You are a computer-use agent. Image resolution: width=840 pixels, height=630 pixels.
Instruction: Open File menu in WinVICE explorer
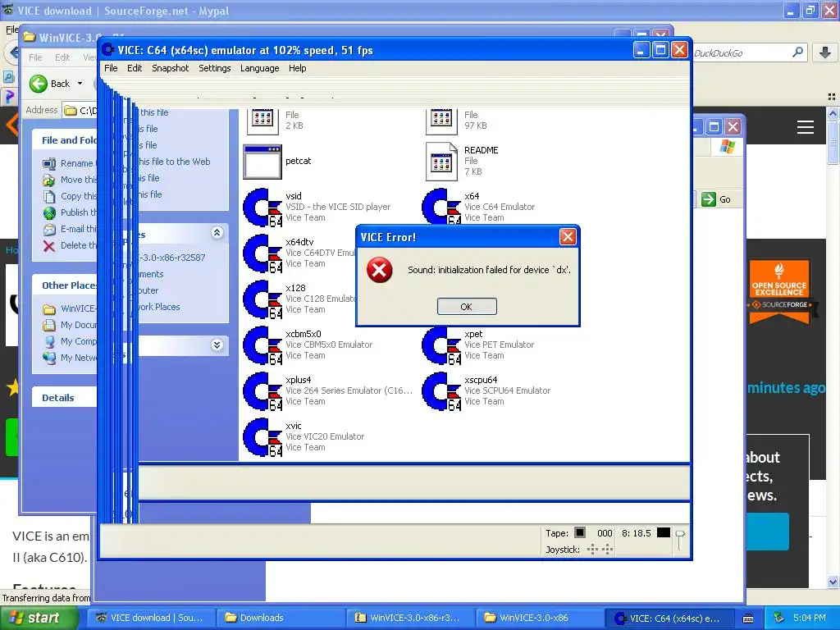click(35, 57)
